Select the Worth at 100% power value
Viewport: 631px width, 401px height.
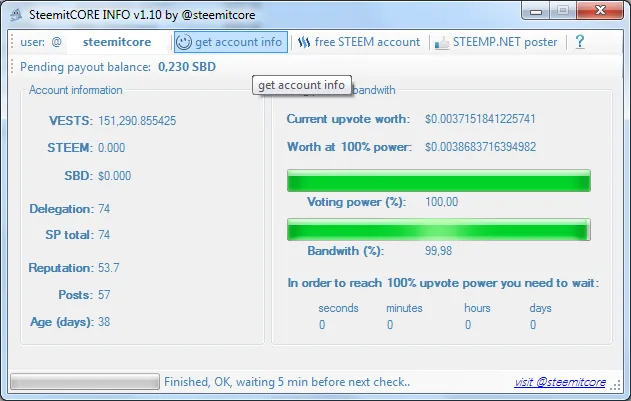point(480,147)
